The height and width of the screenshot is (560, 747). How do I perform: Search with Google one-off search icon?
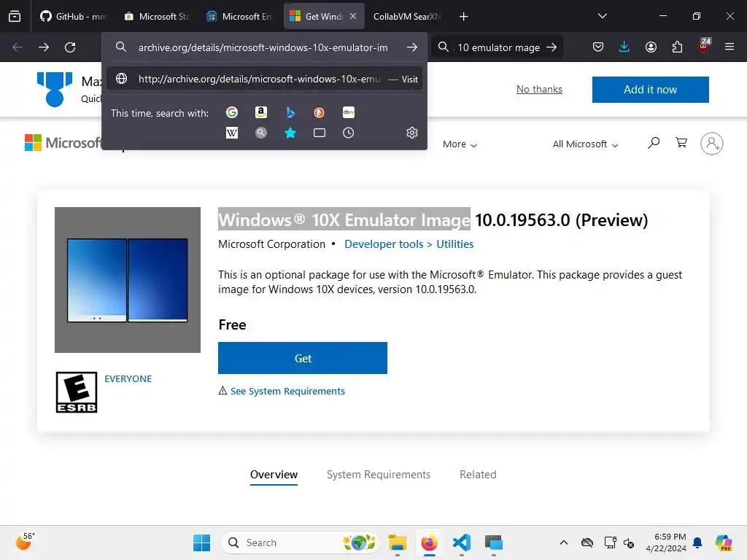(231, 112)
